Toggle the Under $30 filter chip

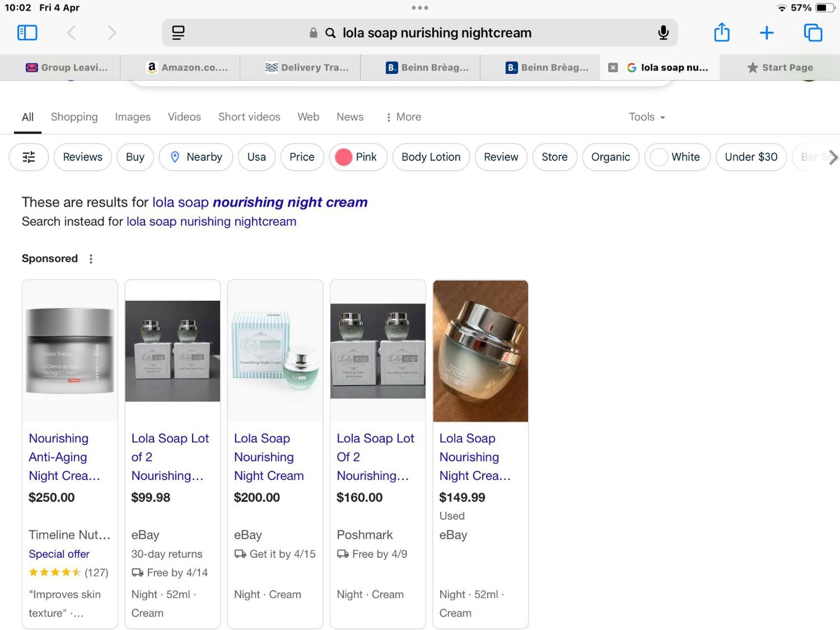pos(751,157)
